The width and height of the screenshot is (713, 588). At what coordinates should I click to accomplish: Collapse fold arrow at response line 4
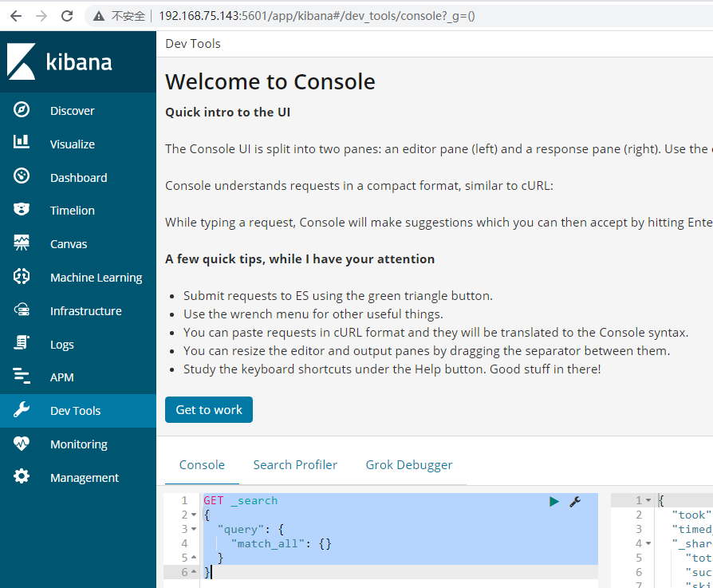coord(648,543)
